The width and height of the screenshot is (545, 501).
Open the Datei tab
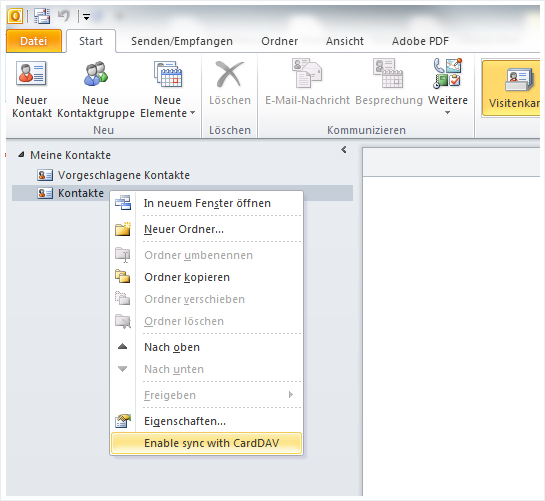[x=34, y=41]
